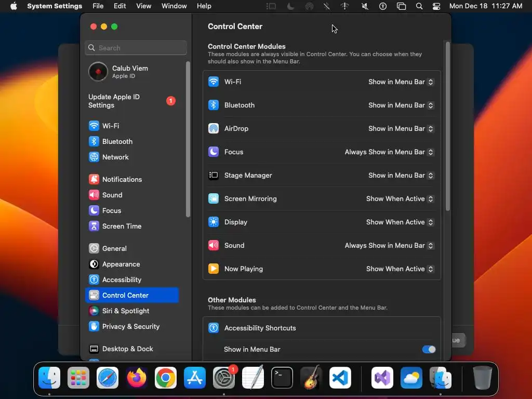
Task: Select Control Center in the sidebar
Action: tap(131, 295)
